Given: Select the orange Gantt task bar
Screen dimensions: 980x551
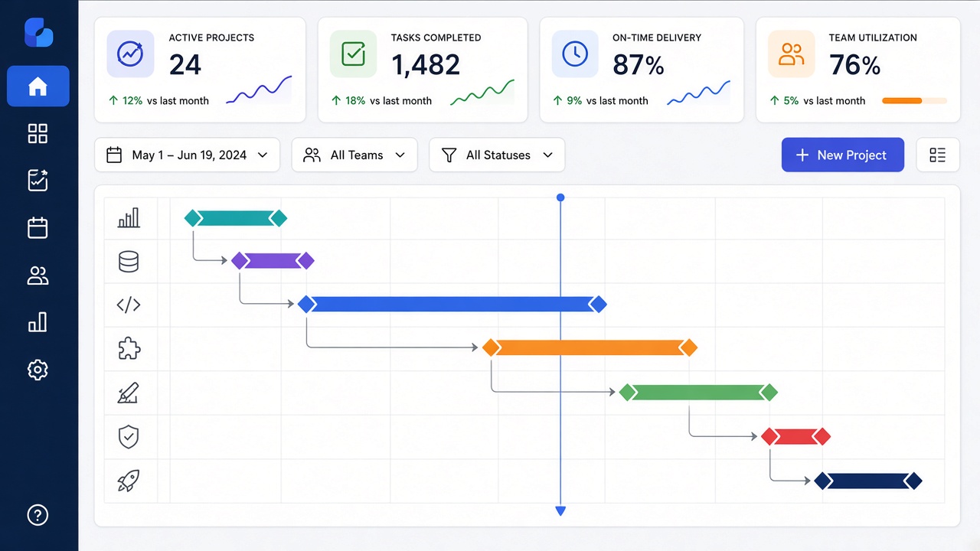Looking at the screenshot, I should (x=590, y=348).
